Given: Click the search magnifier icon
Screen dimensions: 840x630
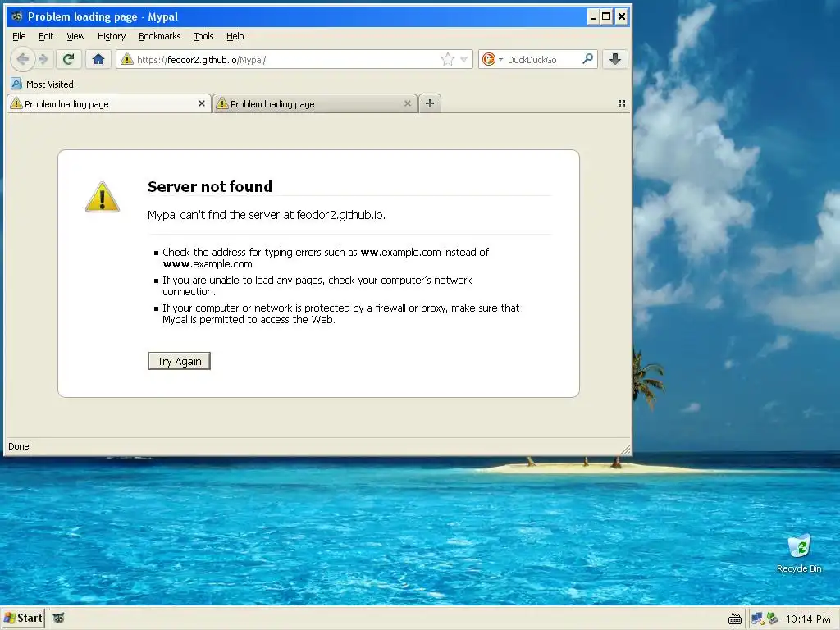Looking at the screenshot, I should click(587, 59).
